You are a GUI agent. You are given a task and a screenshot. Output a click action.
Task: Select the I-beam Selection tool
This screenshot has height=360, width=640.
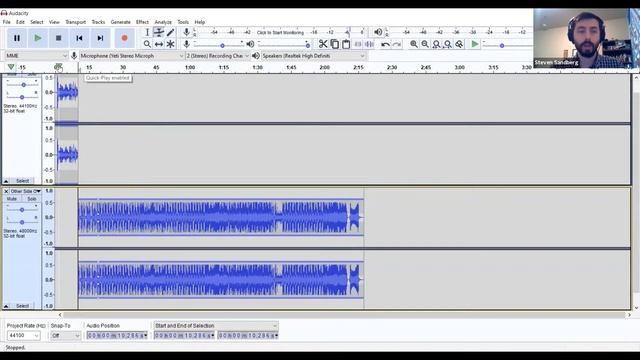147,32
